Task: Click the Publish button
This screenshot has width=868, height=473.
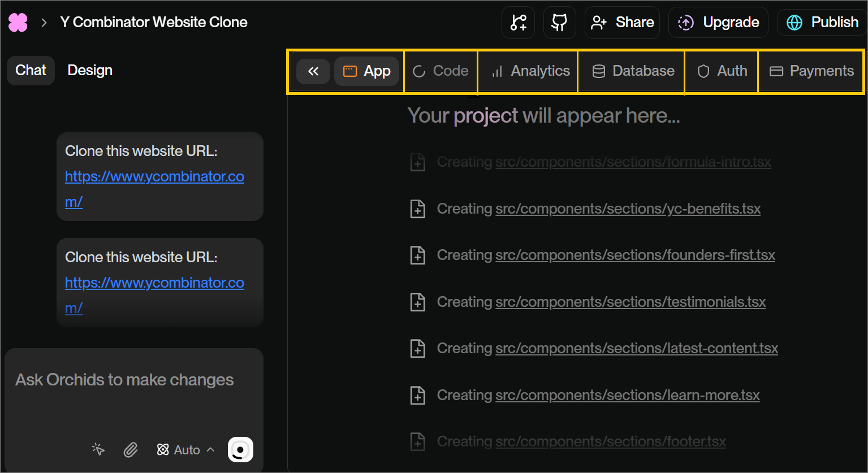Action: 823,23
